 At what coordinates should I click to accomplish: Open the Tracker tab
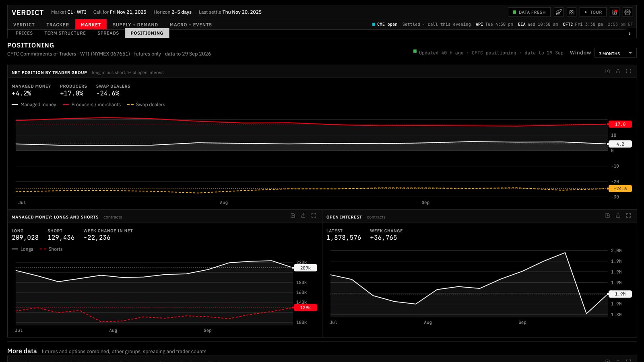tap(58, 25)
